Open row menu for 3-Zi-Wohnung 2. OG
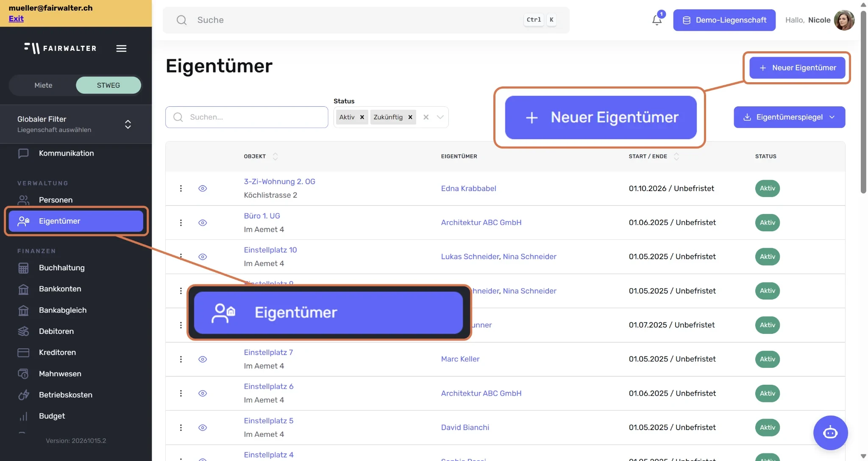This screenshot has height=461, width=868. click(x=181, y=189)
